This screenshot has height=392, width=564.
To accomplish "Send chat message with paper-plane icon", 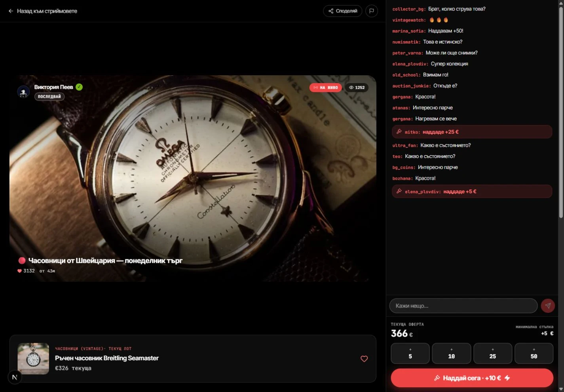I will pyautogui.click(x=548, y=306).
